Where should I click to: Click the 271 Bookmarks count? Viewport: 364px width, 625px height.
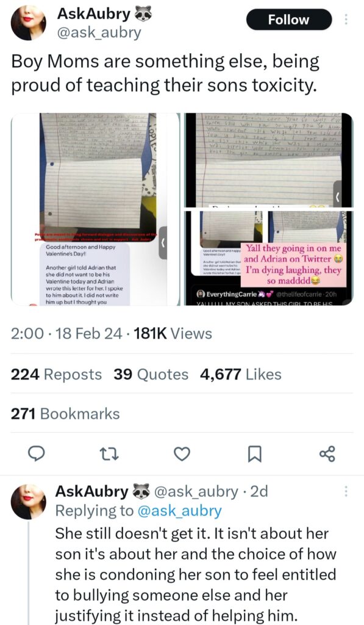65,413
